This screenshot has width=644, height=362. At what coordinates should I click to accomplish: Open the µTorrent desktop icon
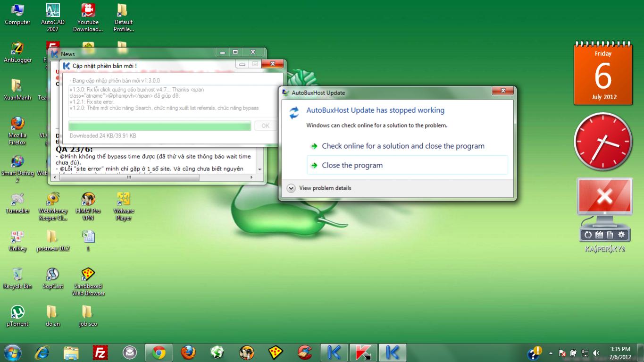click(x=17, y=313)
